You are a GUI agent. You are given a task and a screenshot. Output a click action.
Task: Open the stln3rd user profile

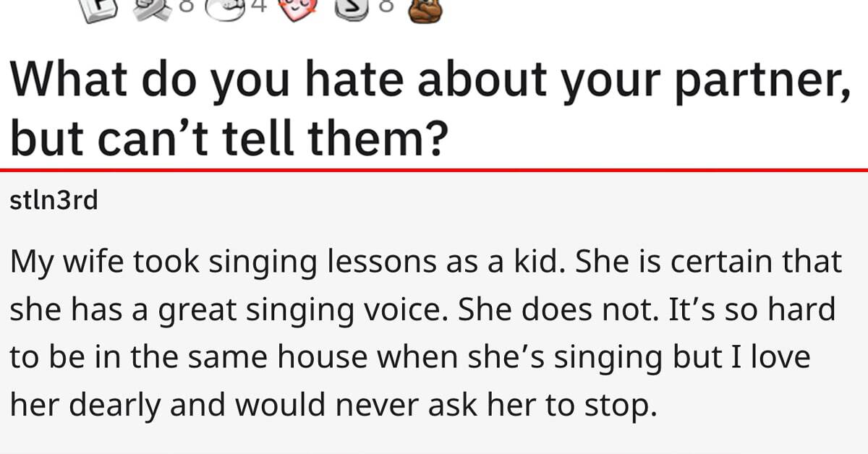[x=54, y=200]
